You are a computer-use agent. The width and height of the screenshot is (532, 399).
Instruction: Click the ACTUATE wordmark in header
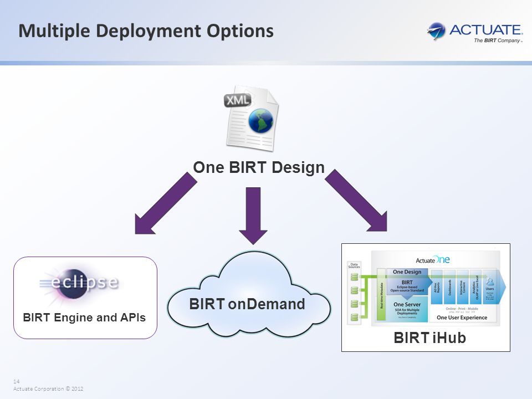[486, 30]
